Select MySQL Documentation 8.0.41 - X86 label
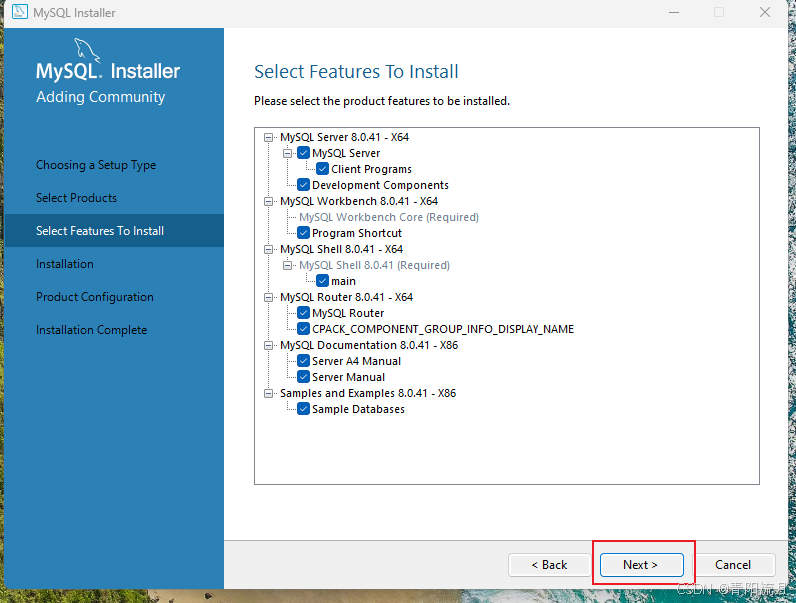This screenshot has width=796, height=603. tap(369, 345)
